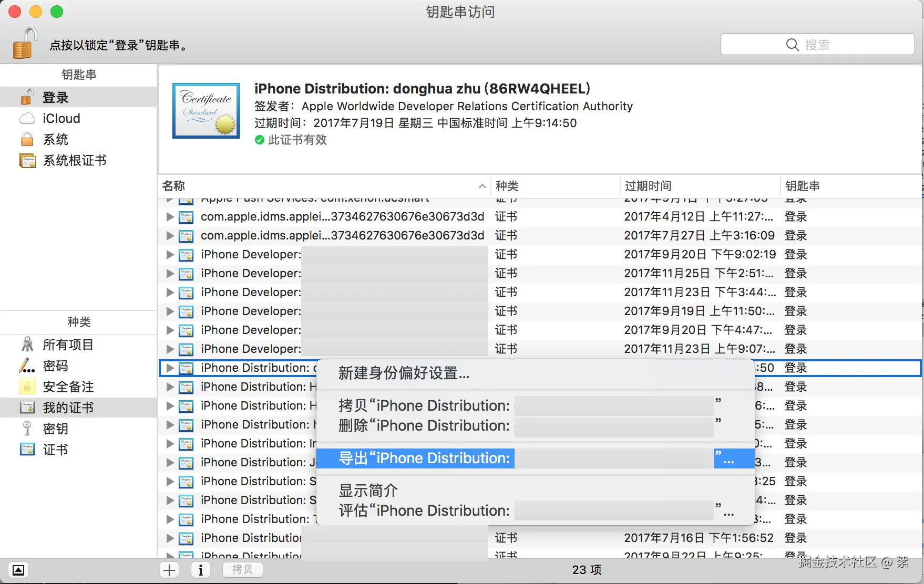The image size is (924, 584).
Task: Click the date 2017年7月16日 下午1:56:52
Action: pyautogui.click(x=699, y=538)
